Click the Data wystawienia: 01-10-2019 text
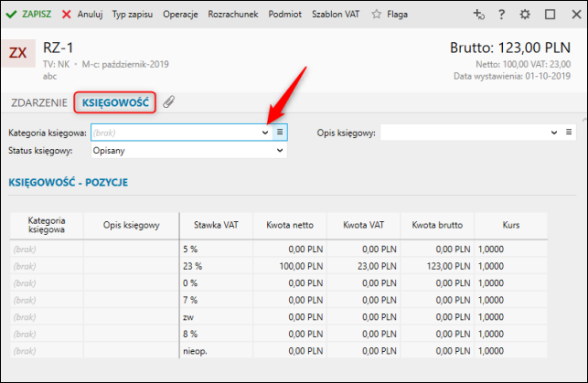Image resolution: width=588 pixels, height=383 pixels. 512,77
